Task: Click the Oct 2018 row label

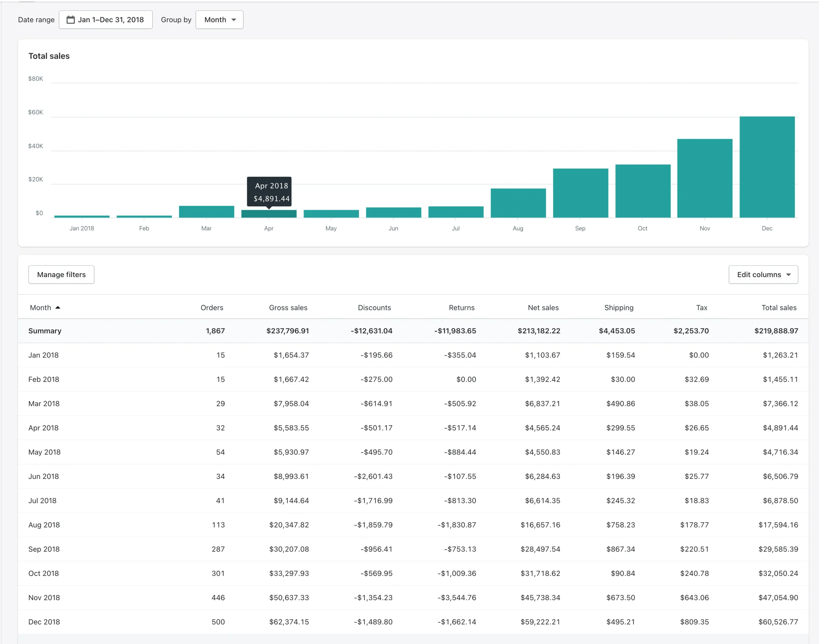Action: point(44,573)
